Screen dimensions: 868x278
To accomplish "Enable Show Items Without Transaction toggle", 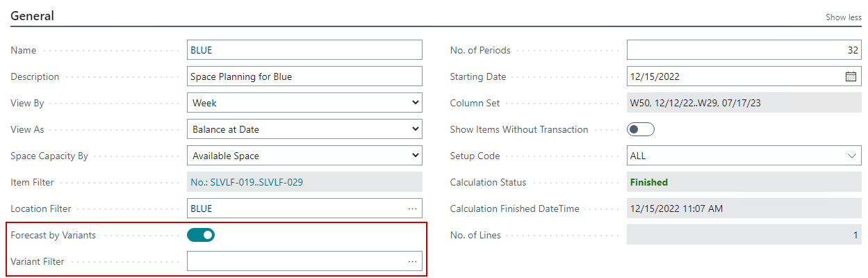I will [x=641, y=129].
